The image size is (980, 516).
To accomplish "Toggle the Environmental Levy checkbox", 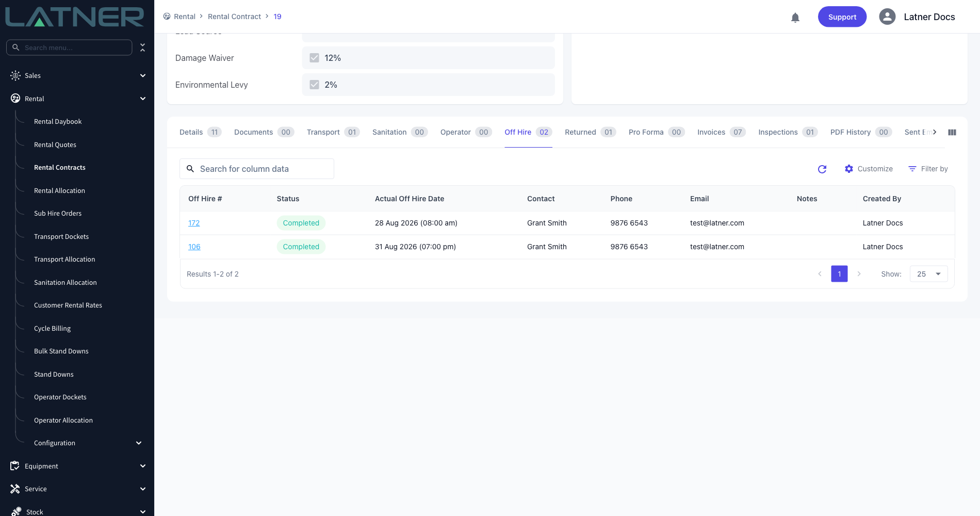I will [x=314, y=85].
